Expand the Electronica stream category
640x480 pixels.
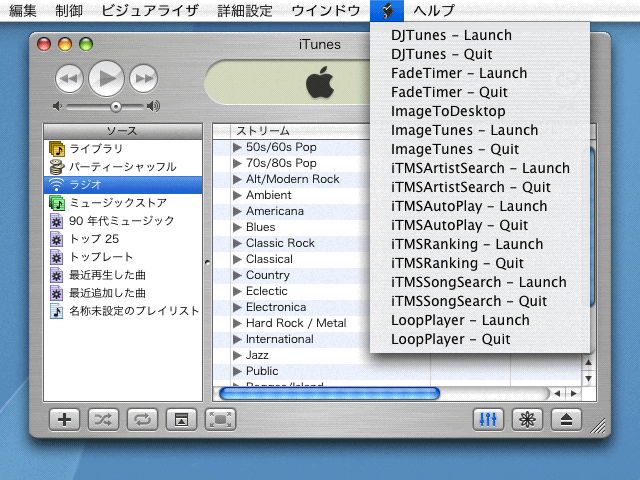(x=237, y=307)
